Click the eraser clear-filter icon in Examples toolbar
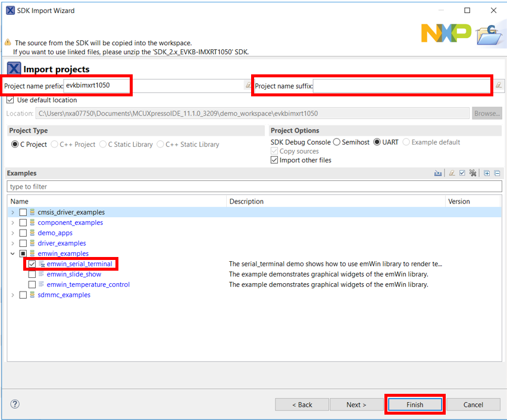 point(452,173)
